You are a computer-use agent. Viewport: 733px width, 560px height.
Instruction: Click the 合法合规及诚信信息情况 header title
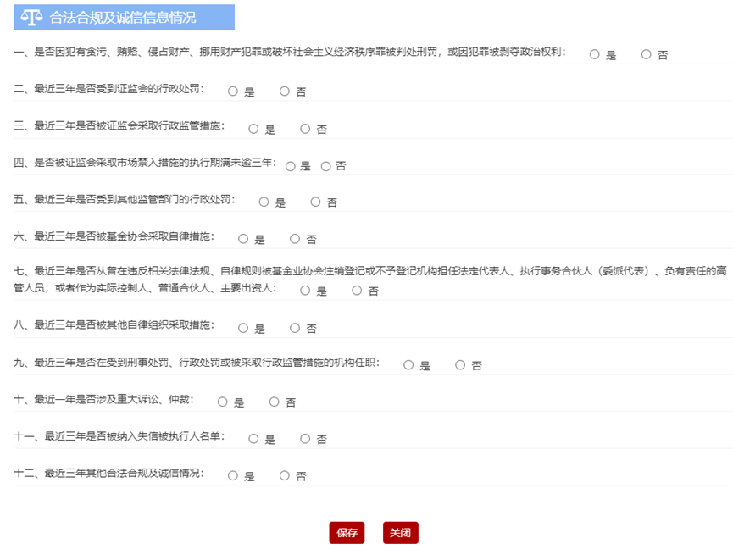(x=123, y=17)
